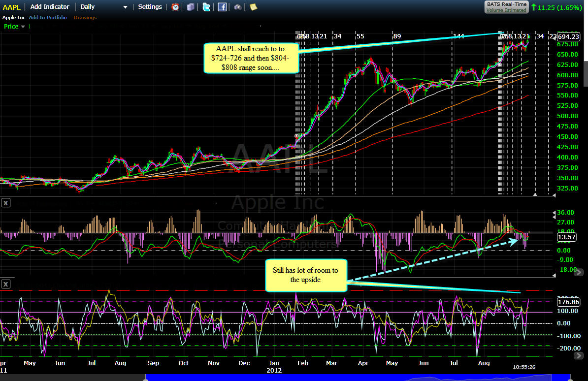Click the Add Indicator menu
This screenshot has height=381, width=588.
[x=50, y=7]
